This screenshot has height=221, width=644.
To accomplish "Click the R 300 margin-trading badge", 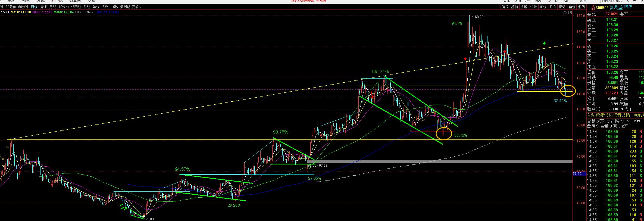I will pyautogui.click(x=593, y=8).
